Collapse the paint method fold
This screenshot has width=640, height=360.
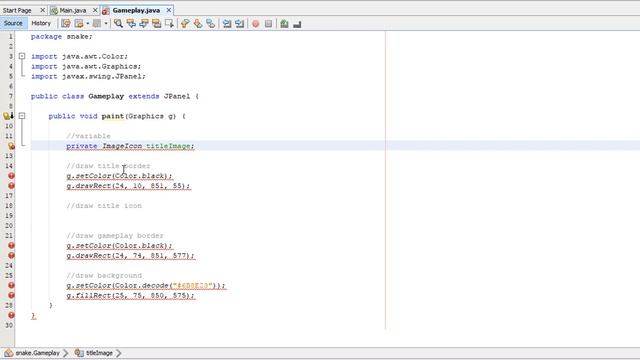pyautogui.click(x=22, y=116)
